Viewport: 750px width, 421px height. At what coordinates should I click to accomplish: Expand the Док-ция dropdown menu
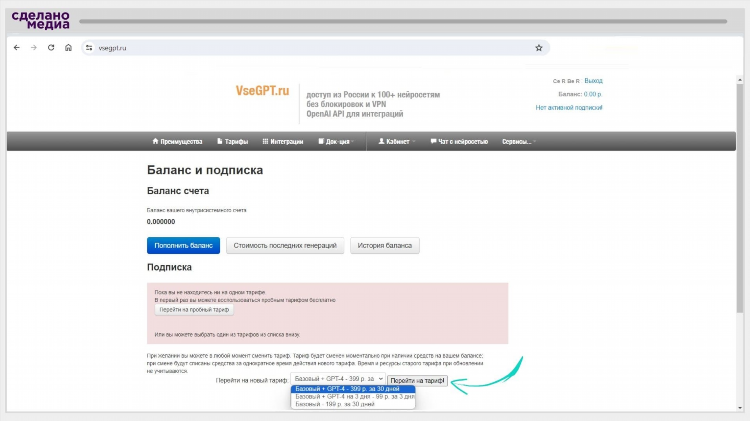pyautogui.click(x=336, y=142)
